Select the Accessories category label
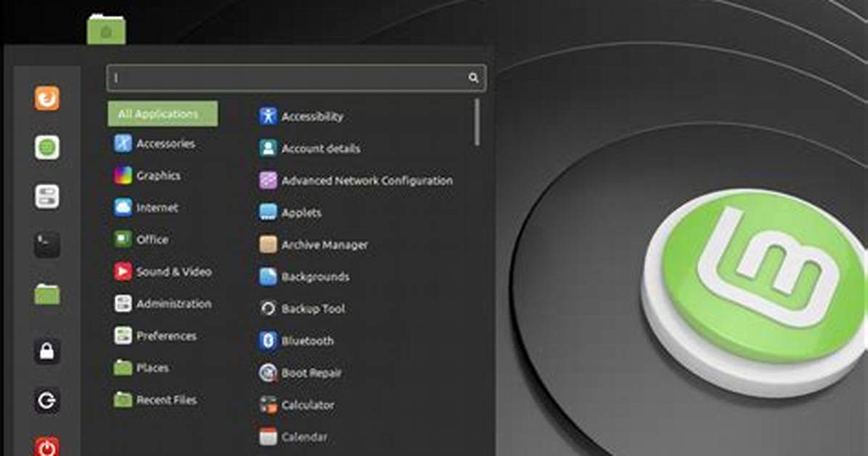Viewport: 868px width, 456px height. pos(165,144)
